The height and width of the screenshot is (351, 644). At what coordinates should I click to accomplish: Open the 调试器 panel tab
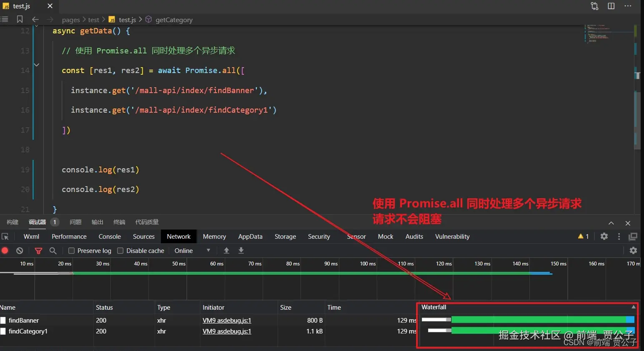tap(37, 222)
